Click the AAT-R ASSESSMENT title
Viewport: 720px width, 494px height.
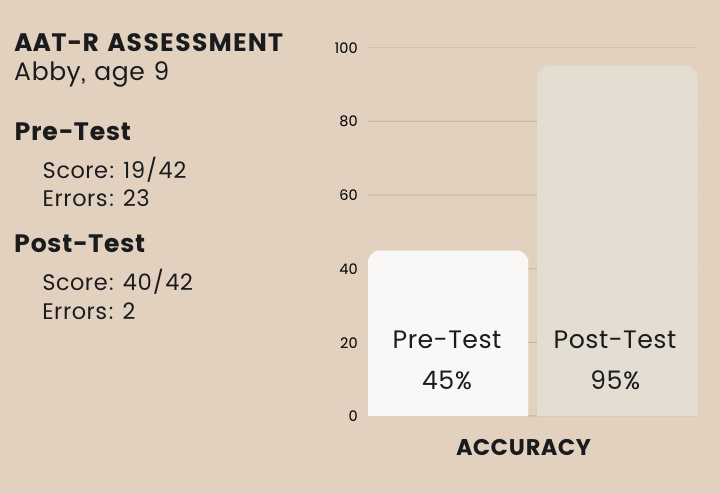pyautogui.click(x=149, y=43)
